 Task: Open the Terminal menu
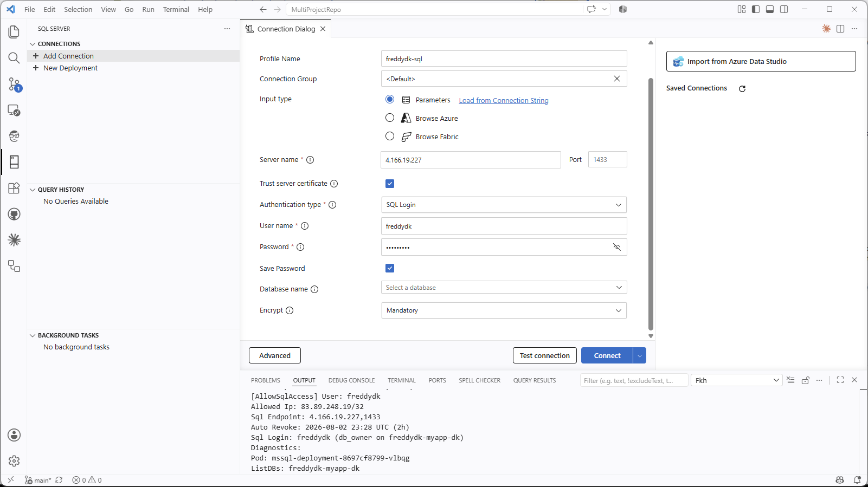176,9
